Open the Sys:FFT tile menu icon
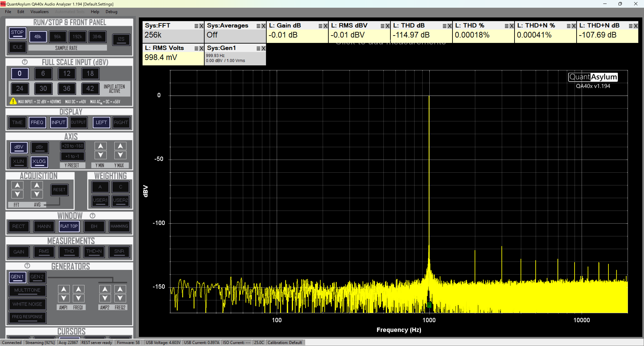The height and width of the screenshot is (346, 644). click(x=196, y=26)
